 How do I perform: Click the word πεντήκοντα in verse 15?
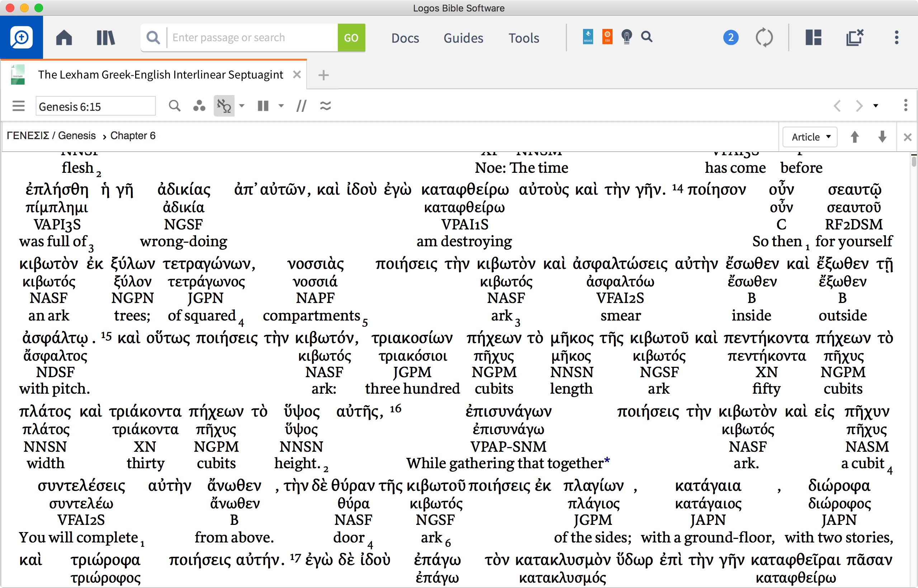766,338
